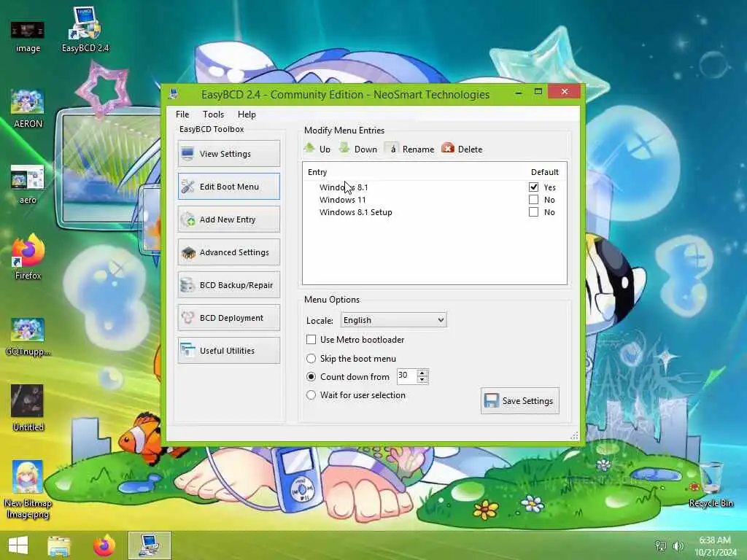Open the Help menu

(x=247, y=114)
